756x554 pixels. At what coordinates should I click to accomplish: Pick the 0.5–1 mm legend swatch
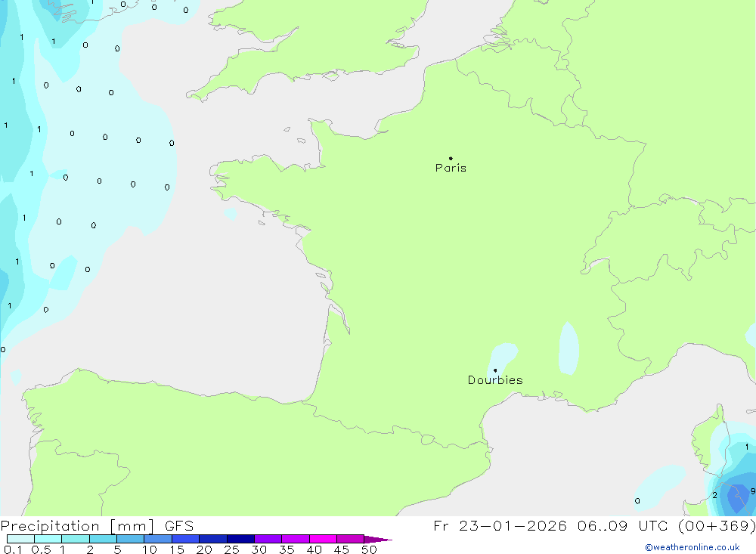point(48,539)
